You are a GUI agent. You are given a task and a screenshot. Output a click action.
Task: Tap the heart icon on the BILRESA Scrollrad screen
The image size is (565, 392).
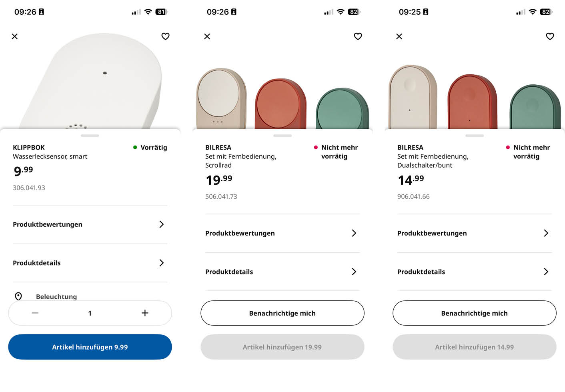pyautogui.click(x=358, y=36)
